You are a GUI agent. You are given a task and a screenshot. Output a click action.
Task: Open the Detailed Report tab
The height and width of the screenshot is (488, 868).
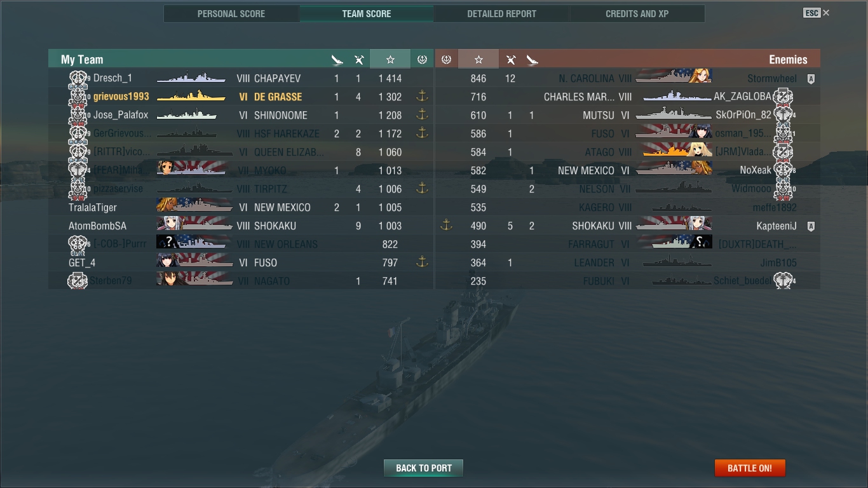[x=501, y=13]
